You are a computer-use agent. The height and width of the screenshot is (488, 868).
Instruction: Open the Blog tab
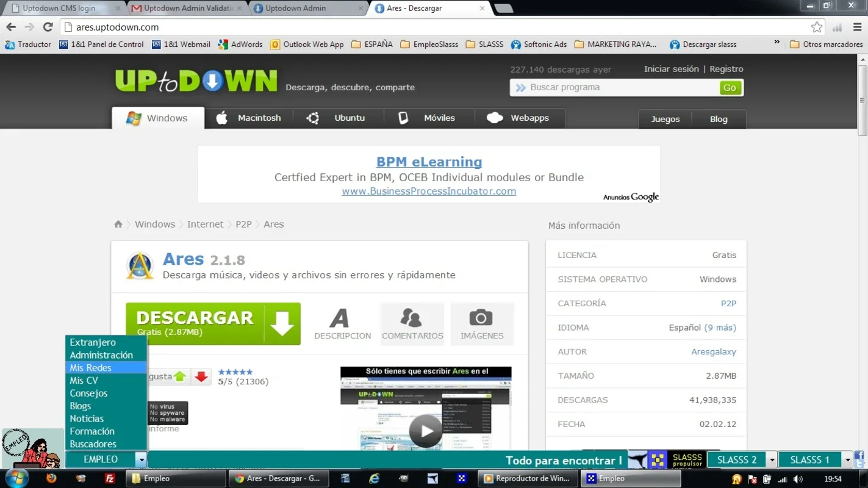[x=719, y=119]
